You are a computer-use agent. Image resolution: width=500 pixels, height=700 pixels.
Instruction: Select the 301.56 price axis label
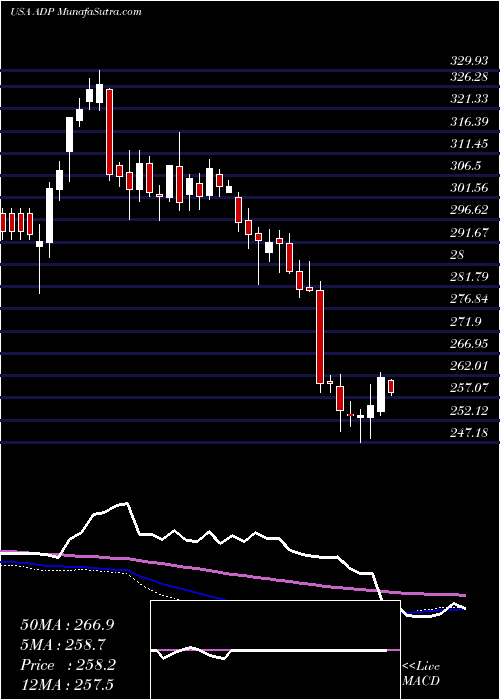click(469, 188)
